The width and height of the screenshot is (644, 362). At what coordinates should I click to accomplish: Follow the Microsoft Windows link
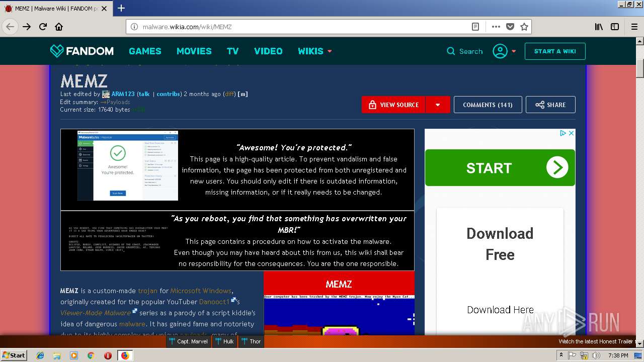(x=201, y=291)
